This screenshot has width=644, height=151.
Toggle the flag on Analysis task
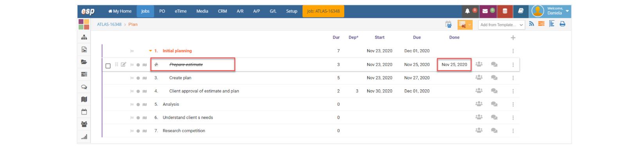(132, 105)
